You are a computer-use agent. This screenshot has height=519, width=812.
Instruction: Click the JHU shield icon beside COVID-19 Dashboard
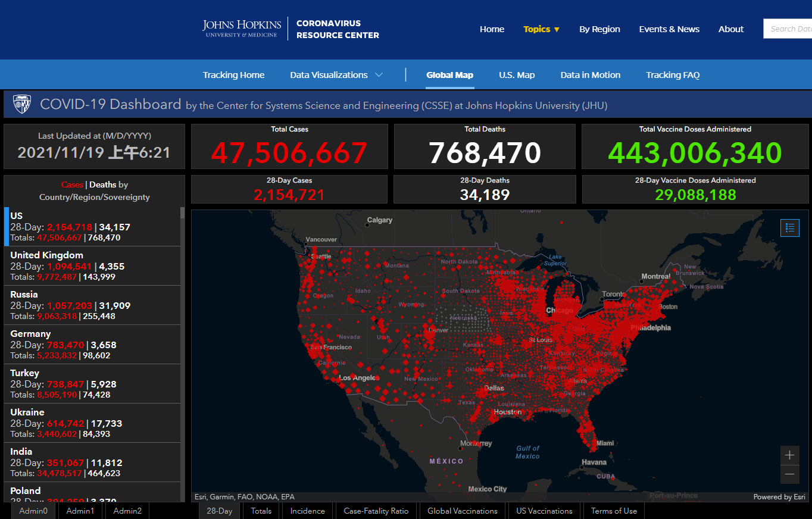click(x=22, y=104)
